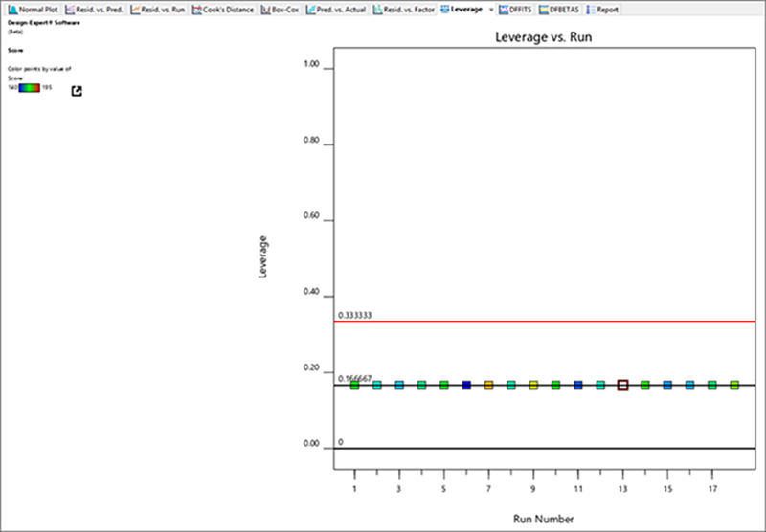Select the data point for run 5
766x532 pixels.
444,385
